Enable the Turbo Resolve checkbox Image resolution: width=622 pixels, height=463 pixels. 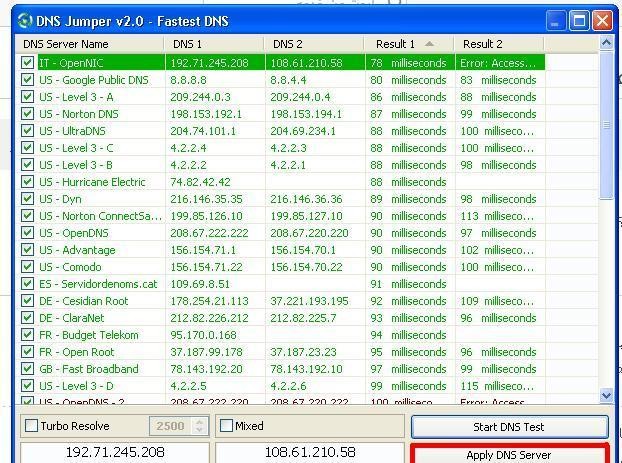tap(31, 426)
